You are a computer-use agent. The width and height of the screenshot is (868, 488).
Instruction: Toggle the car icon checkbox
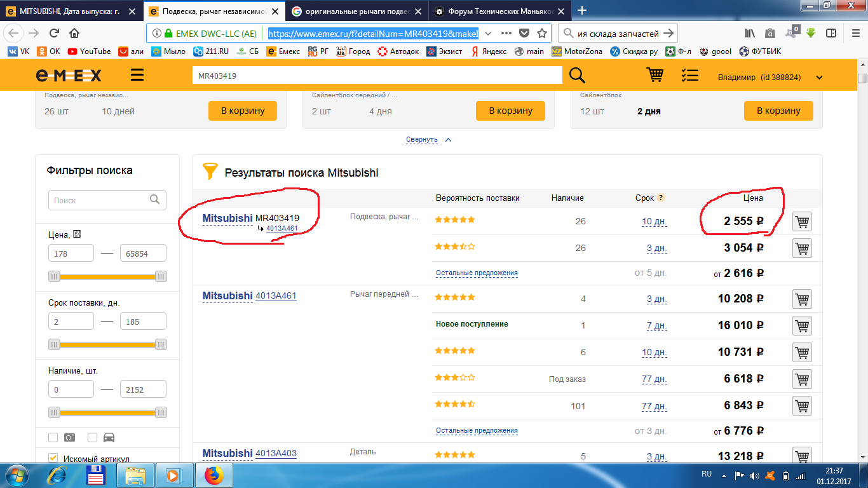pos(93,437)
